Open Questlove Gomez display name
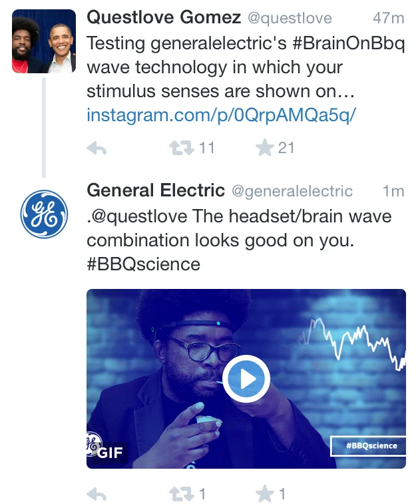The image size is (420, 504). point(164,16)
